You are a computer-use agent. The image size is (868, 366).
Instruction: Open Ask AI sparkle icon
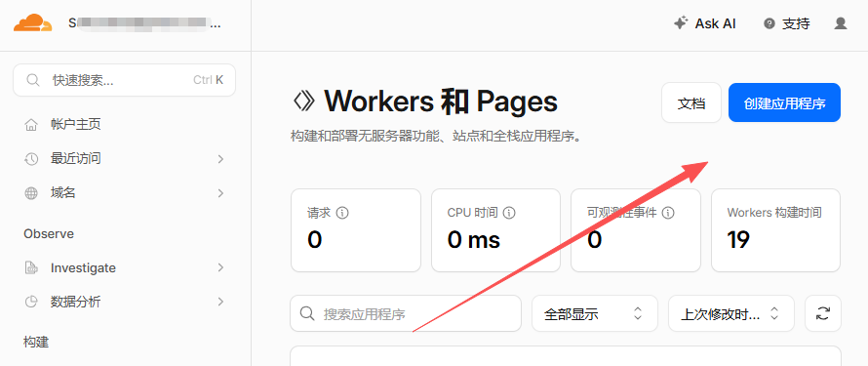coord(681,23)
